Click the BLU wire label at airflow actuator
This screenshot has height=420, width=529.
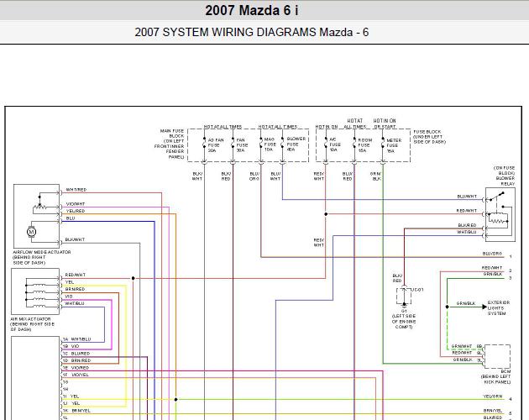(x=71, y=218)
